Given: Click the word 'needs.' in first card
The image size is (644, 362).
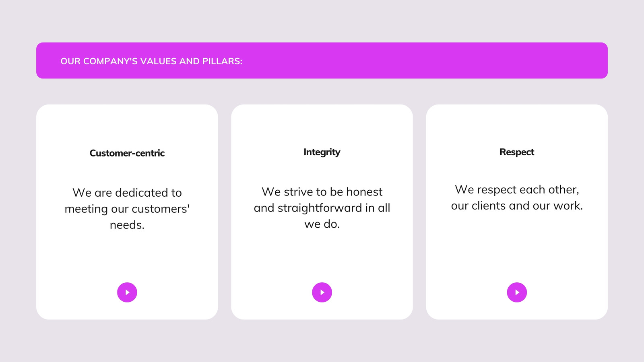Looking at the screenshot, I should click(x=127, y=225).
